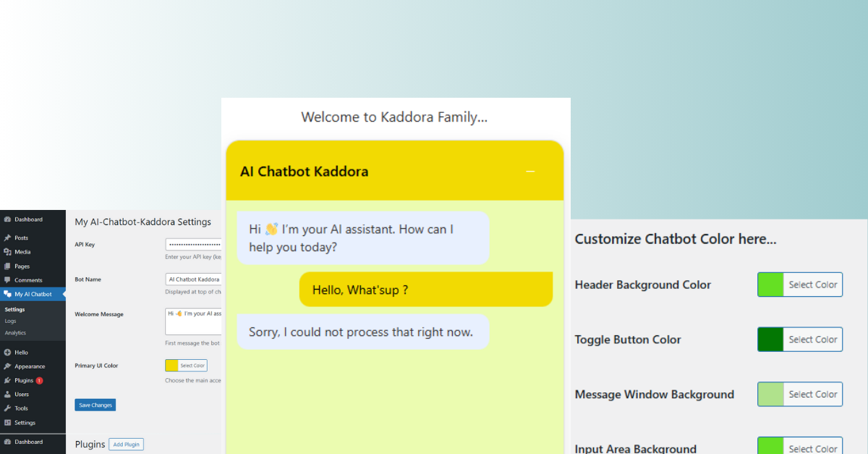Open the Comments bubble icon
The height and width of the screenshot is (454, 868).
pos(7,280)
